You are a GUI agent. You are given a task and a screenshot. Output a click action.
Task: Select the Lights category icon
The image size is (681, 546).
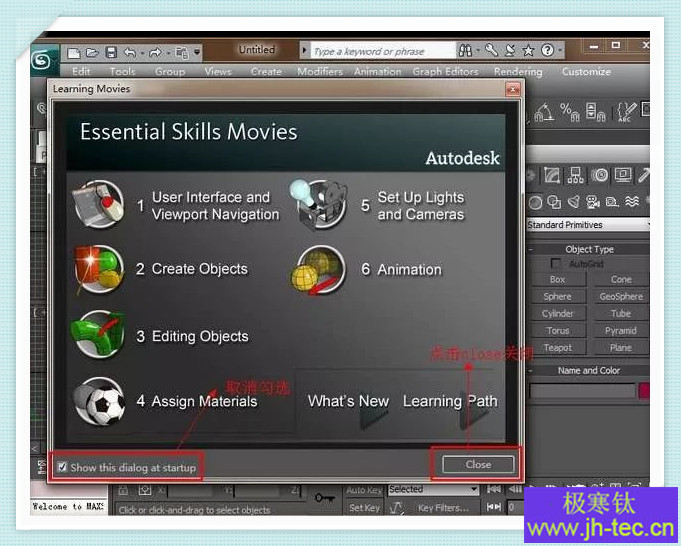573,202
